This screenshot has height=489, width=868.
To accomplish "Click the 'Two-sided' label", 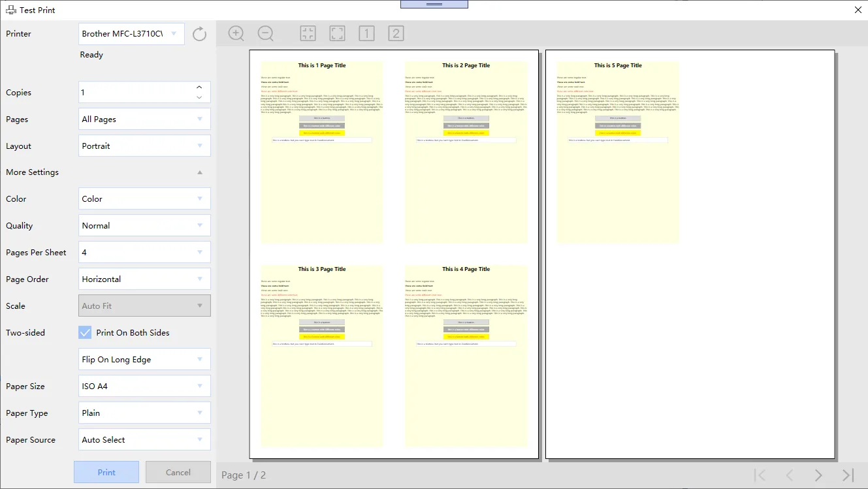I will click(25, 333).
